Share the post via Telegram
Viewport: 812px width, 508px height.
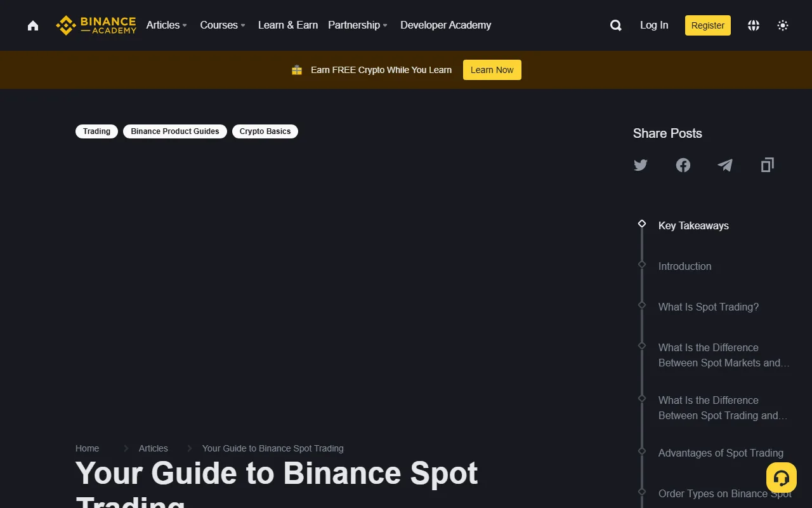coord(725,165)
